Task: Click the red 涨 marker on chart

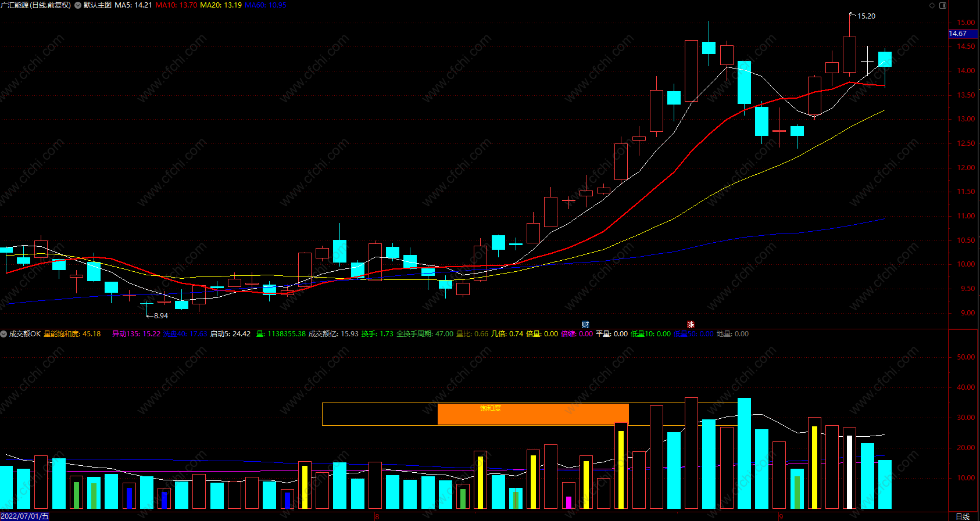Action: click(691, 325)
